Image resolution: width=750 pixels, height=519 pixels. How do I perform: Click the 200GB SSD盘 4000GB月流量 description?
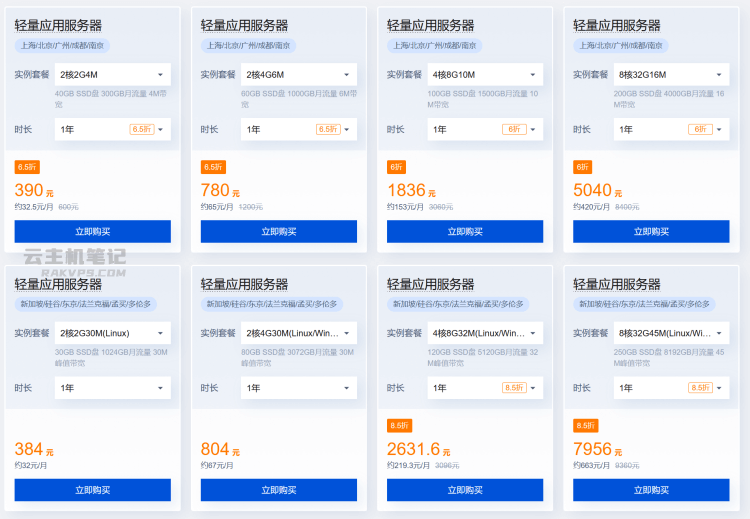coord(669,99)
